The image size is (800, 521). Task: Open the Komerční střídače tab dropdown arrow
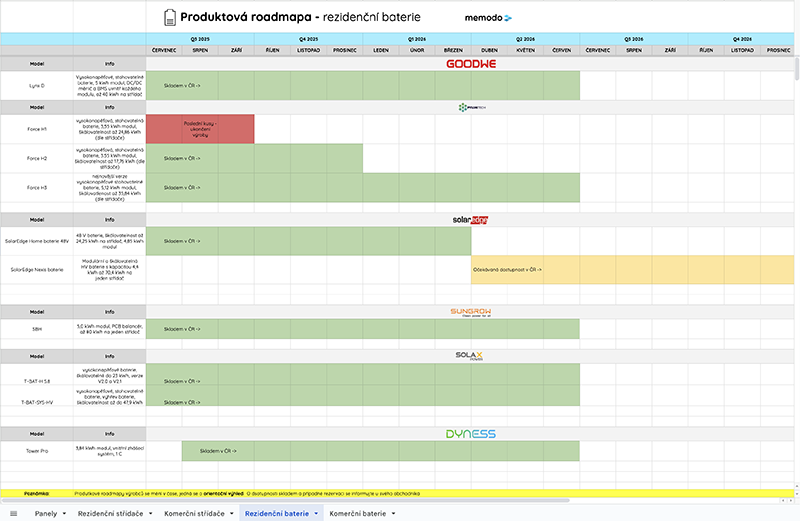tap(232, 513)
